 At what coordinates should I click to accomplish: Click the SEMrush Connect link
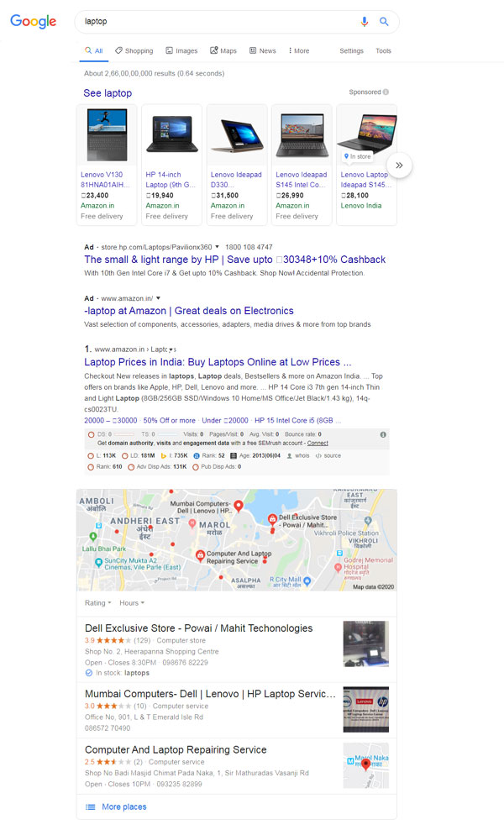318,443
